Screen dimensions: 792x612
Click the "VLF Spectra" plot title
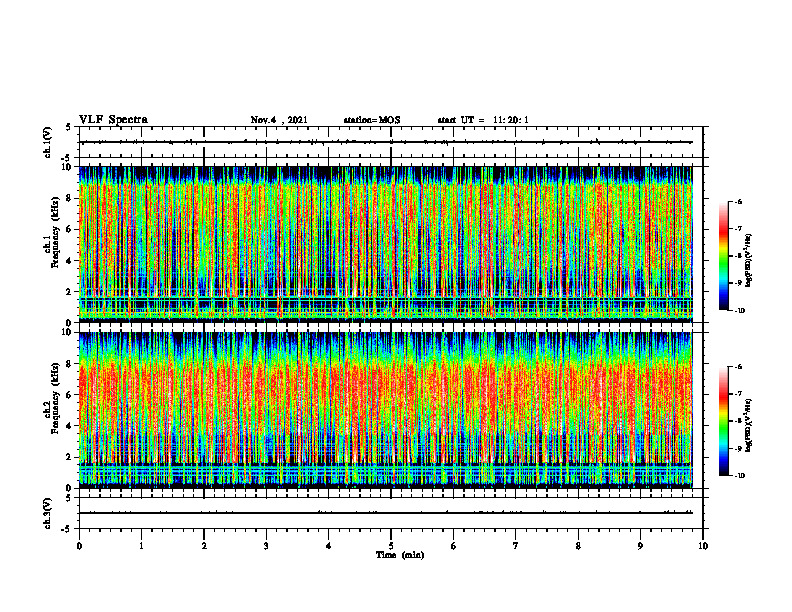(113, 120)
